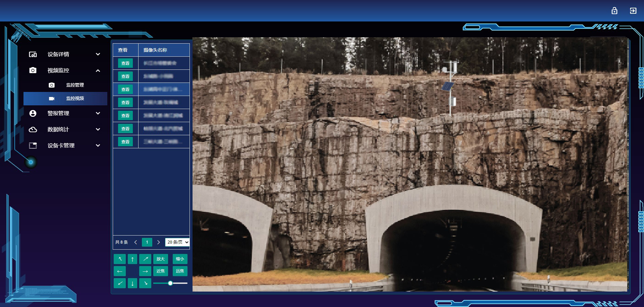Click 远焦 far focus button

tap(180, 271)
